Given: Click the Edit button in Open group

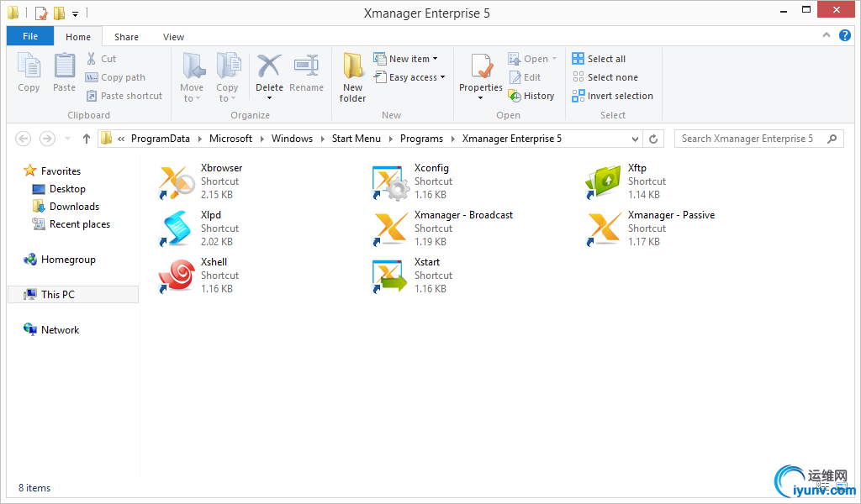Looking at the screenshot, I should tap(525, 77).
